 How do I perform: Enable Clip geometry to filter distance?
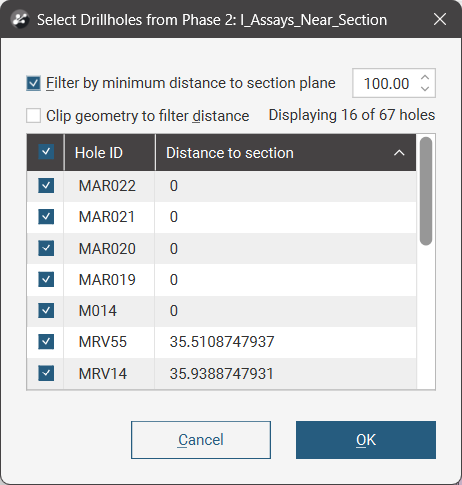[33, 116]
